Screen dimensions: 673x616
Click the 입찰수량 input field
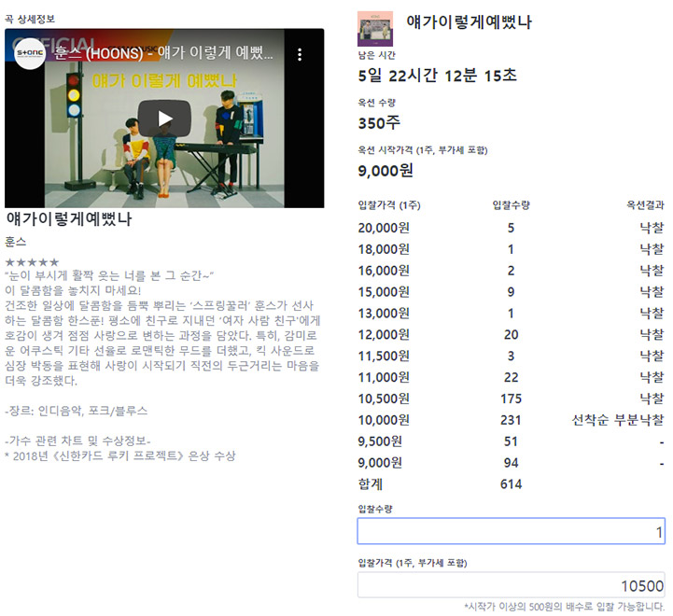tap(512, 531)
